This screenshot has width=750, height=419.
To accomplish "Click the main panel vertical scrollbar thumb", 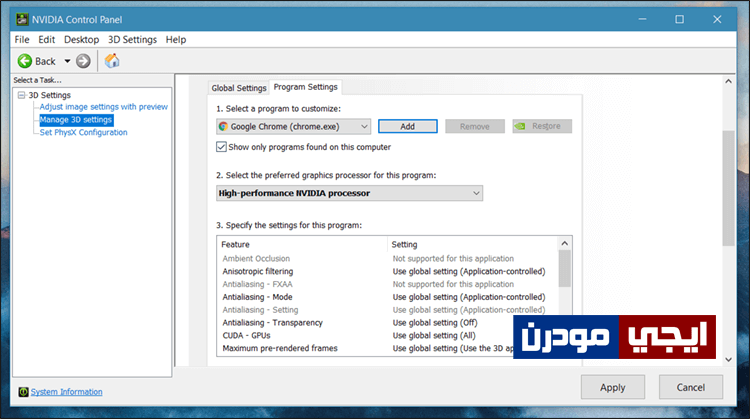I will [728, 188].
